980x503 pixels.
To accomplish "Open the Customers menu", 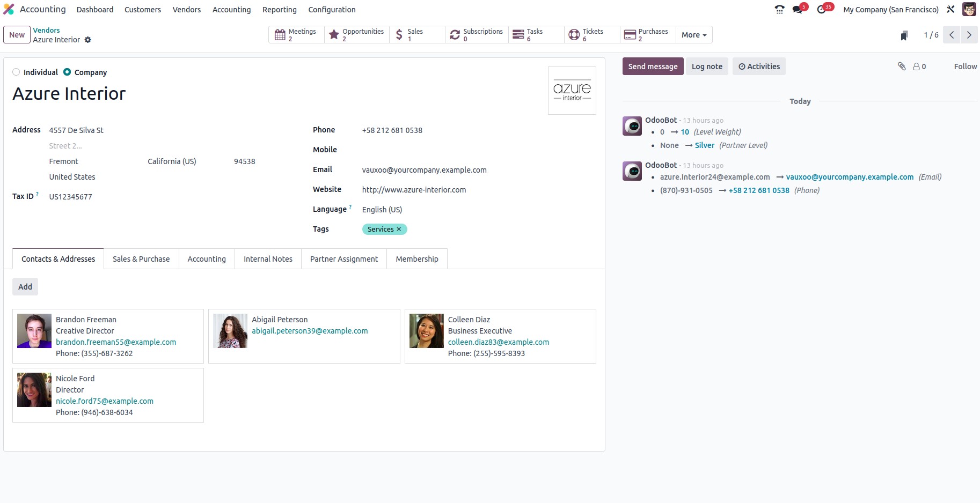I will point(143,10).
